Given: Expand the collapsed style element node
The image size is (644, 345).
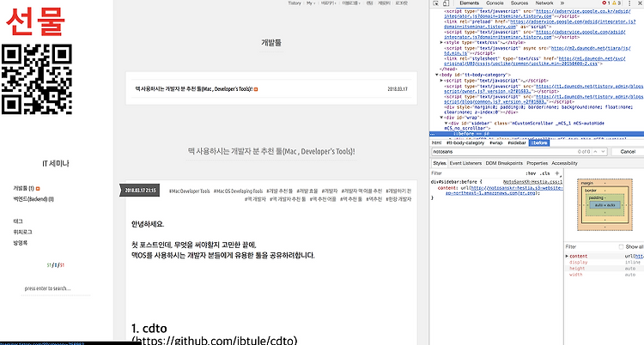Looking at the screenshot, I should click(x=441, y=42).
